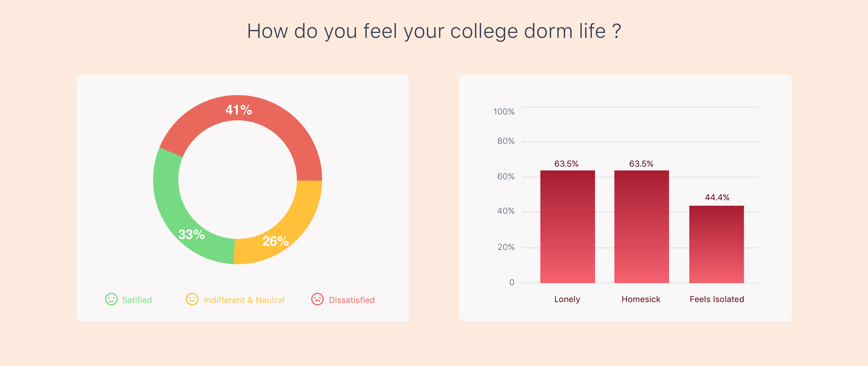868x366 pixels.
Task: Click the 44.4% value label
Action: (717, 197)
